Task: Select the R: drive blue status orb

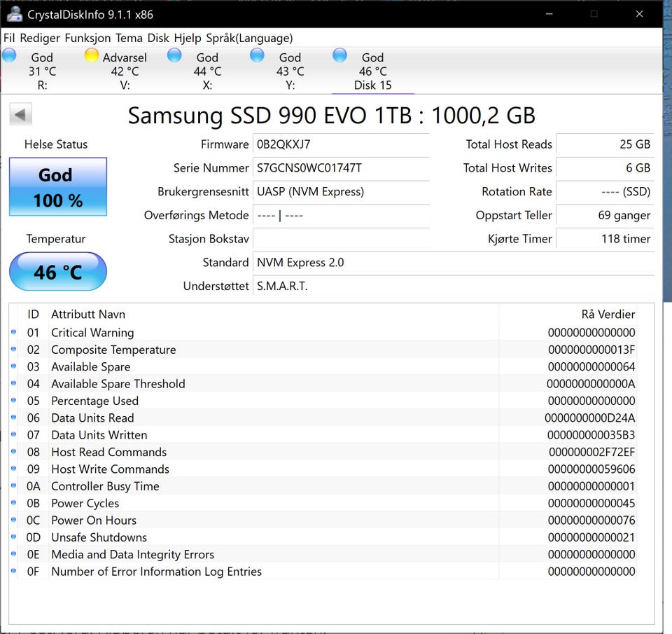Action: coord(9,55)
